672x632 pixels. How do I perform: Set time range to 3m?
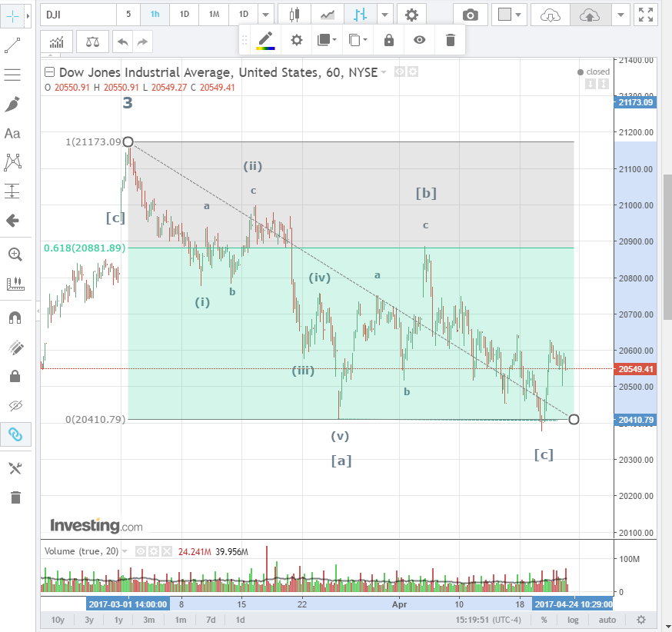(x=148, y=620)
